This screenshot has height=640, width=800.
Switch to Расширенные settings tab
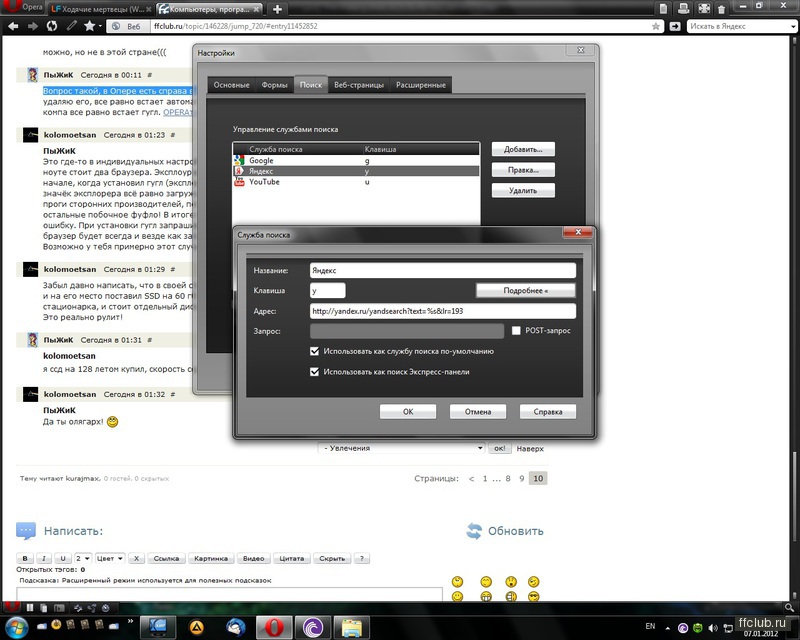[x=421, y=85]
